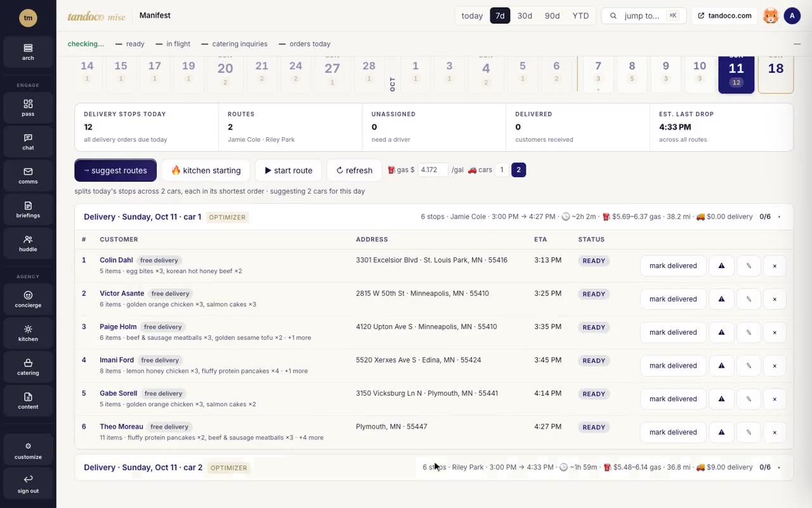The height and width of the screenshot is (508, 812).
Task: Switch range to YTD
Action: point(580,16)
